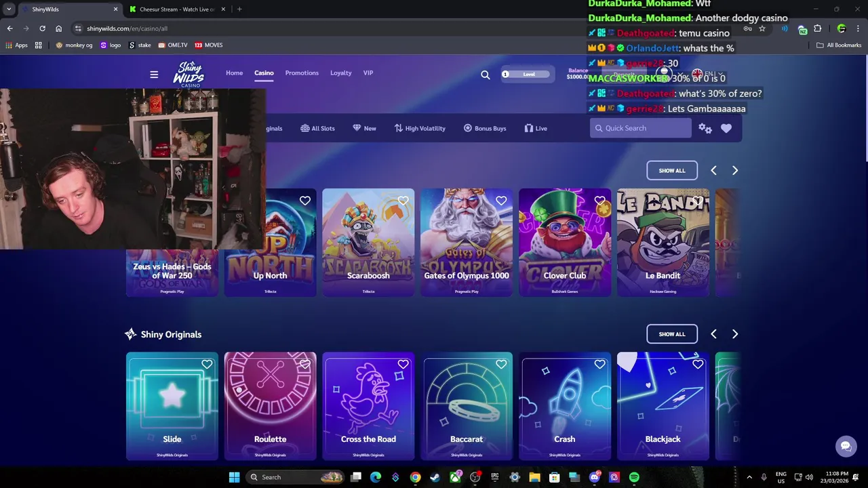The height and width of the screenshot is (488, 868).
Task: Favorite the Roulette game
Action: pos(305,364)
